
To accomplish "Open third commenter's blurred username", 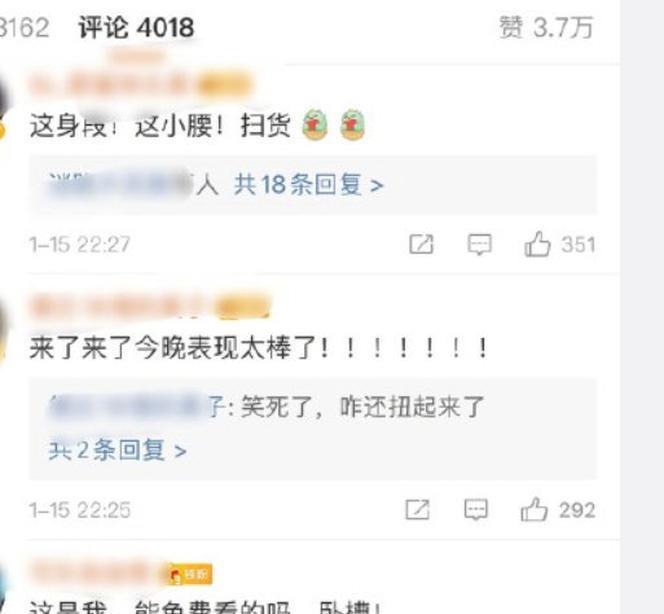I will click(x=95, y=573).
